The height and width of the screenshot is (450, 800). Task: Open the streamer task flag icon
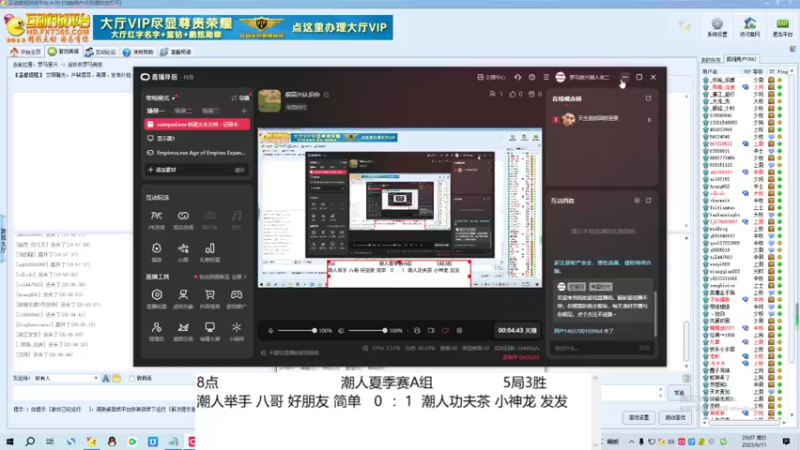pos(183,328)
